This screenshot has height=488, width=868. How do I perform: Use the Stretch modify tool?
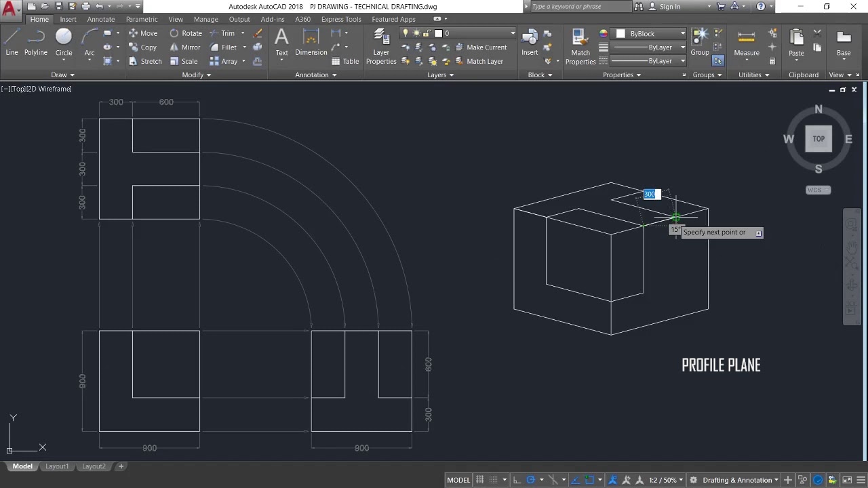[x=145, y=61]
